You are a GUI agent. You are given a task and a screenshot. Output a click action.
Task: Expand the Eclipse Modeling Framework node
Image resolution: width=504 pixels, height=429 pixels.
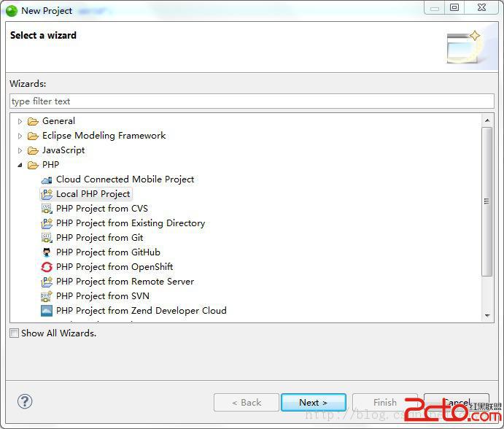[x=20, y=136]
